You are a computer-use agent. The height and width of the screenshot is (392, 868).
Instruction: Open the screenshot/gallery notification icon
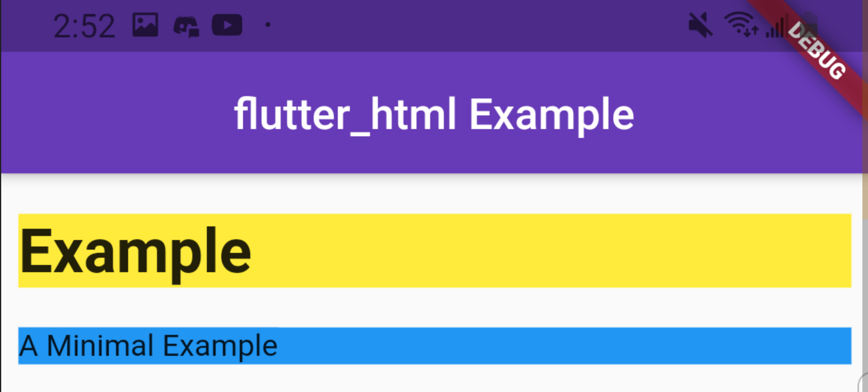click(145, 25)
